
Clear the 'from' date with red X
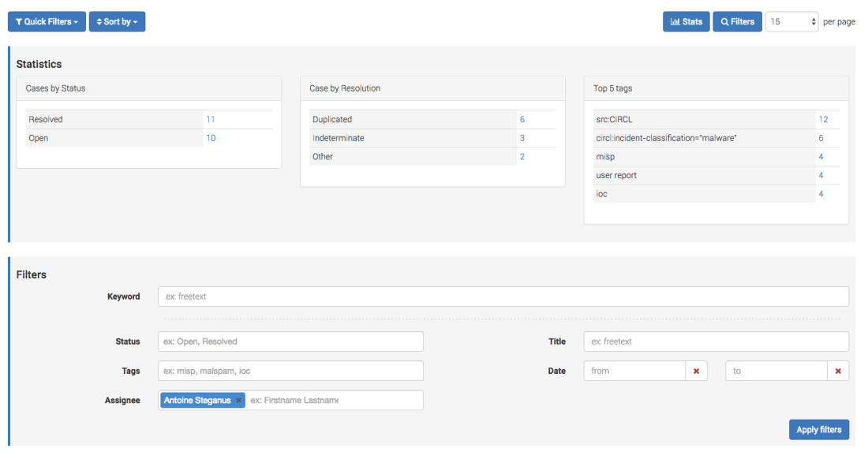(695, 371)
